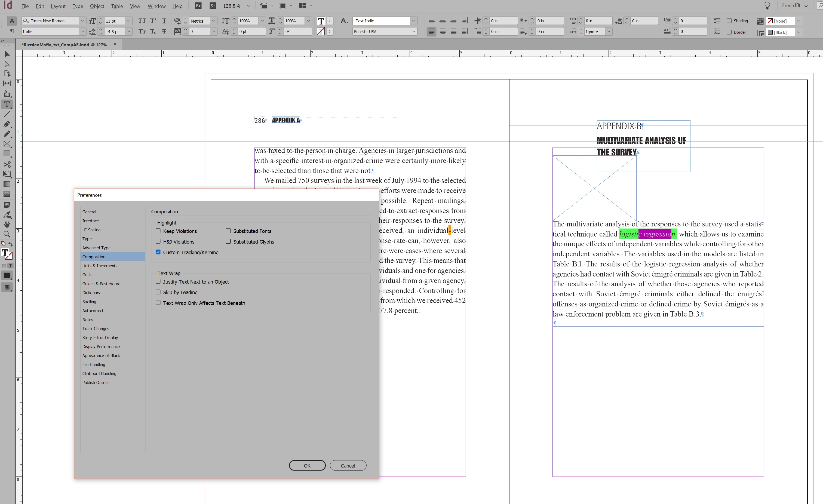Select the Hand tool
Screen dimensions: 823x504
coord(7,225)
